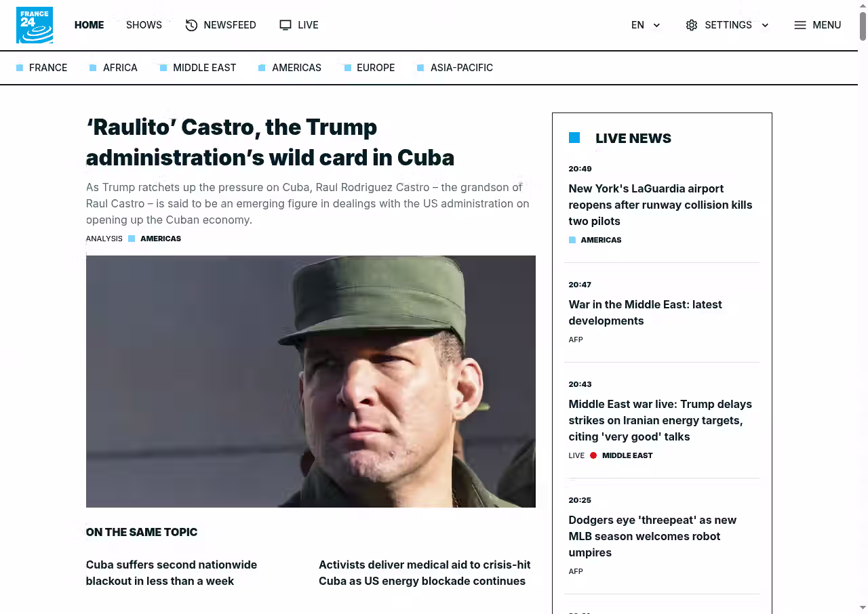The image size is (868, 614).
Task: Click the France 24 logo
Action: pyautogui.click(x=35, y=25)
